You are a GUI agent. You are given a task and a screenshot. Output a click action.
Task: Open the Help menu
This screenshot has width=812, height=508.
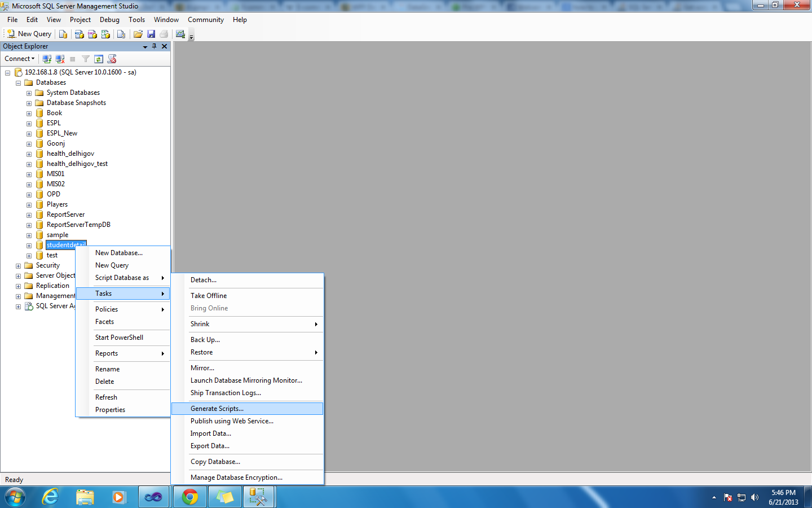pos(240,20)
